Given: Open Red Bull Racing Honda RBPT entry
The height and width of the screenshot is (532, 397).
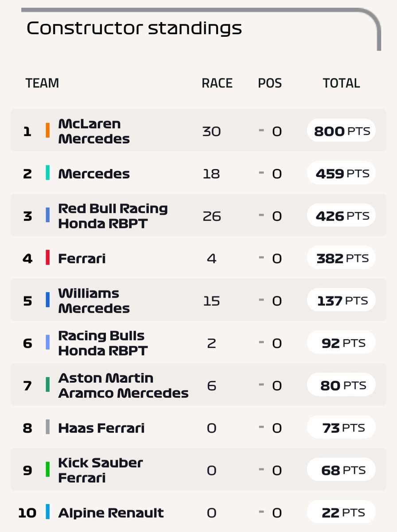Looking at the screenshot, I should pyautogui.click(x=113, y=216).
